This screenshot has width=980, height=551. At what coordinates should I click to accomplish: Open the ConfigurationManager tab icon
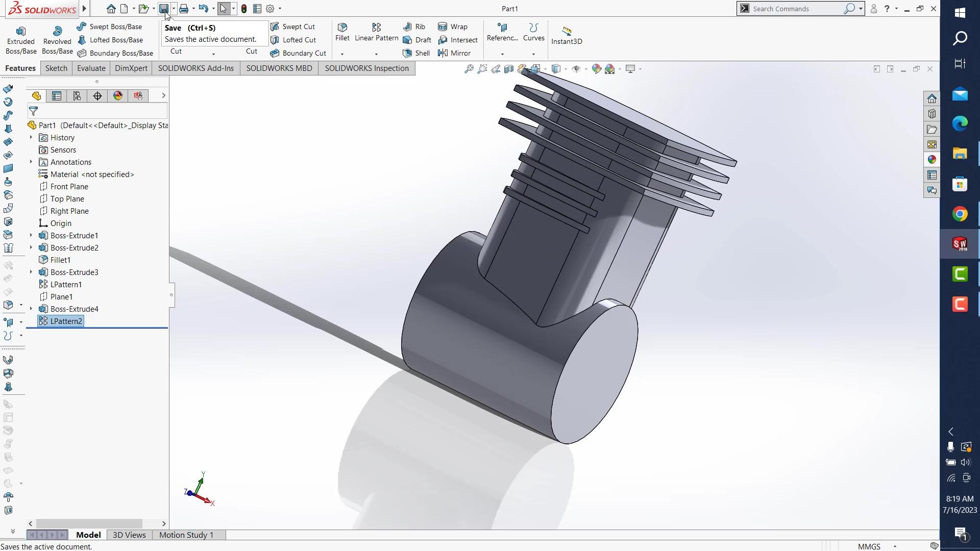pos(77,96)
